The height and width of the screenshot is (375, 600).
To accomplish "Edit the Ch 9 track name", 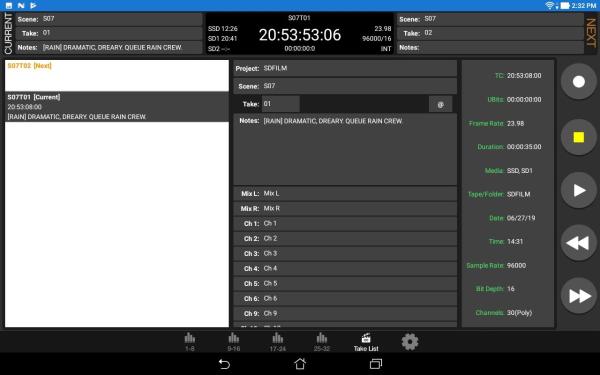I will point(345,313).
